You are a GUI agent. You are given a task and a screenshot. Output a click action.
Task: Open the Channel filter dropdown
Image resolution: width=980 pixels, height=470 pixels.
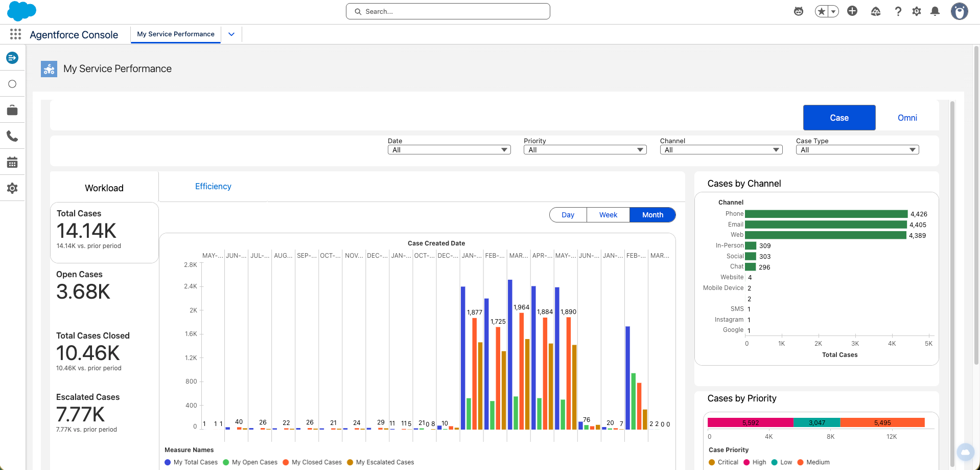click(721, 150)
